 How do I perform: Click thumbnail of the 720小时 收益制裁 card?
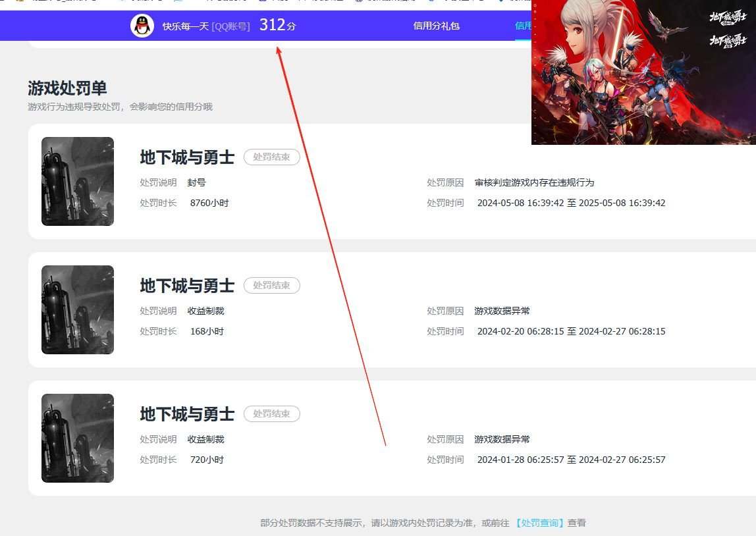click(x=78, y=438)
